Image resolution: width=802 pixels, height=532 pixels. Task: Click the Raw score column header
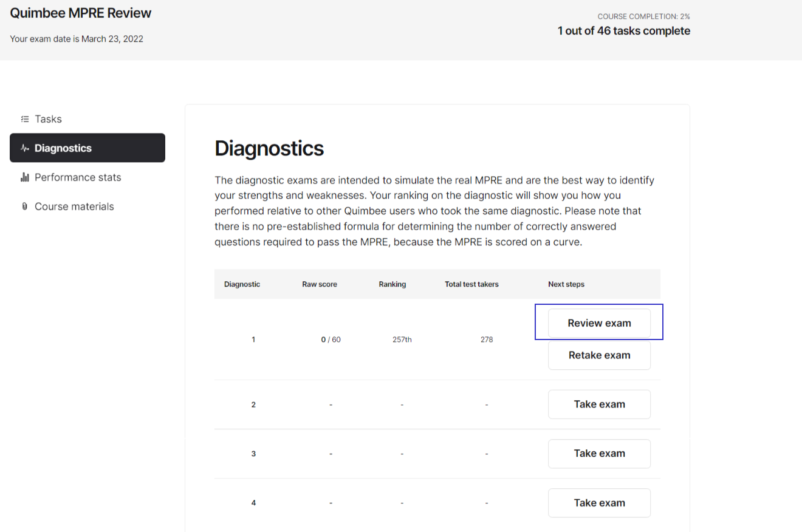click(x=320, y=284)
